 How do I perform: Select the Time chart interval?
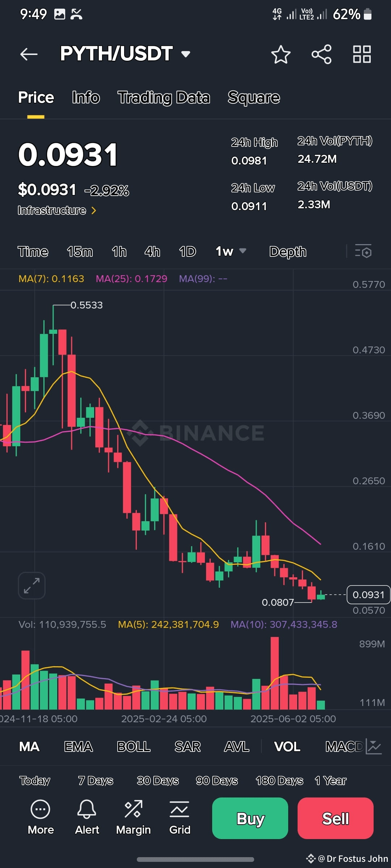[33, 251]
